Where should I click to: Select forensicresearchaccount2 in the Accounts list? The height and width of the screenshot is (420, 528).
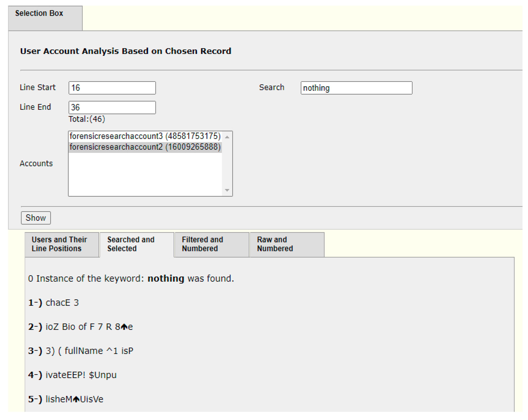[x=145, y=147]
